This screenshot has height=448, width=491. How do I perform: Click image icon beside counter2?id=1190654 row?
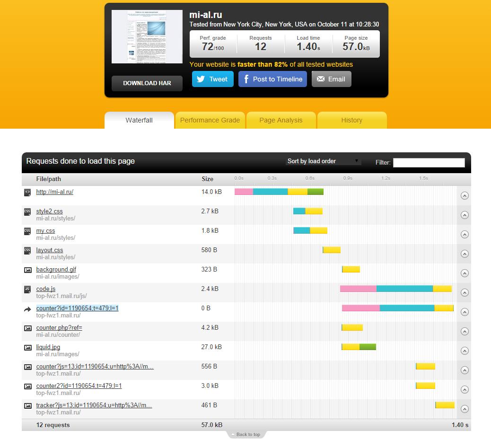pos(27,387)
